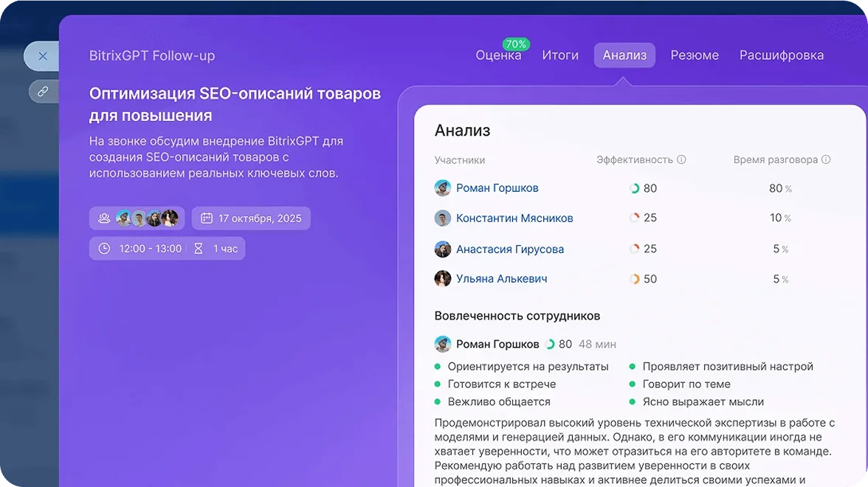Click the 80 % talk time value
This screenshot has width=868, height=487.
[x=780, y=188]
